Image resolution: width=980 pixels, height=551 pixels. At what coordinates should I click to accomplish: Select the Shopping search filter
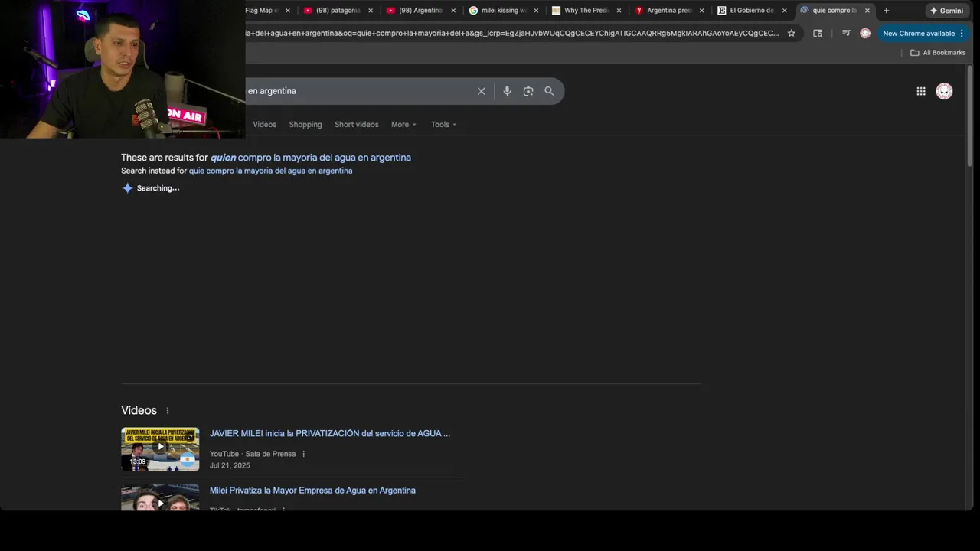pos(305,125)
